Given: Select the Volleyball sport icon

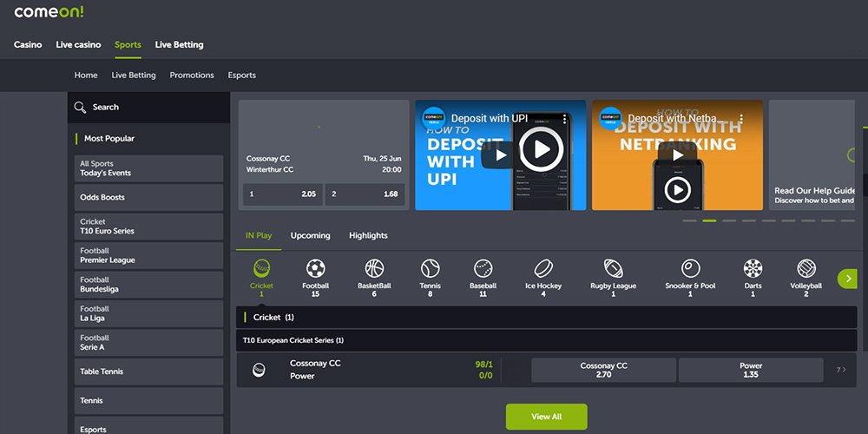Looking at the screenshot, I should tap(806, 268).
